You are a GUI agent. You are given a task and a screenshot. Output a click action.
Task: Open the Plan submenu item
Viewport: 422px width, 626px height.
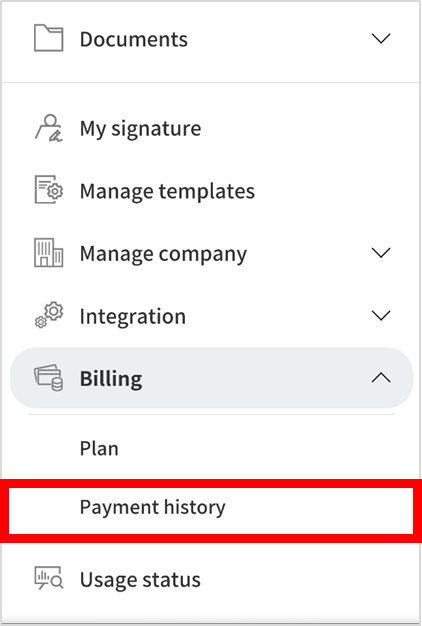click(99, 448)
